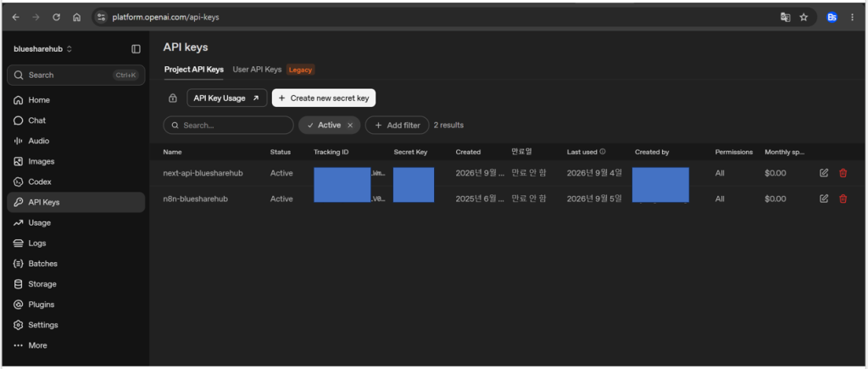Open Chat in the sidebar

[x=75, y=120]
